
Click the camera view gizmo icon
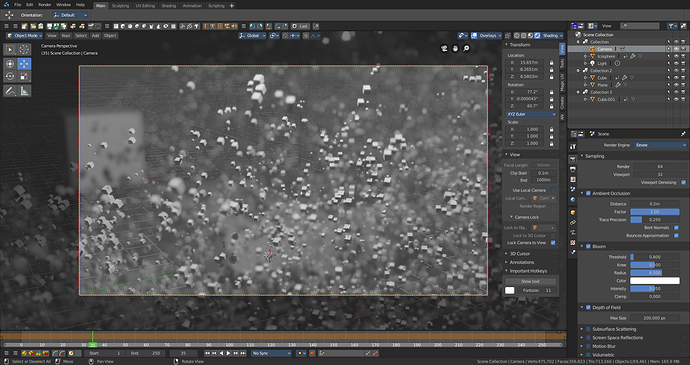click(444, 48)
